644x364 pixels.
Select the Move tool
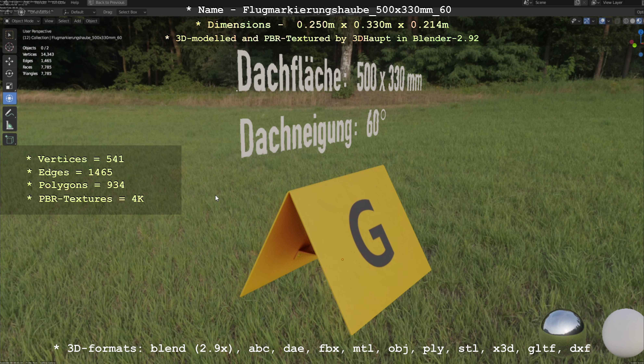pyautogui.click(x=9, y=61)
